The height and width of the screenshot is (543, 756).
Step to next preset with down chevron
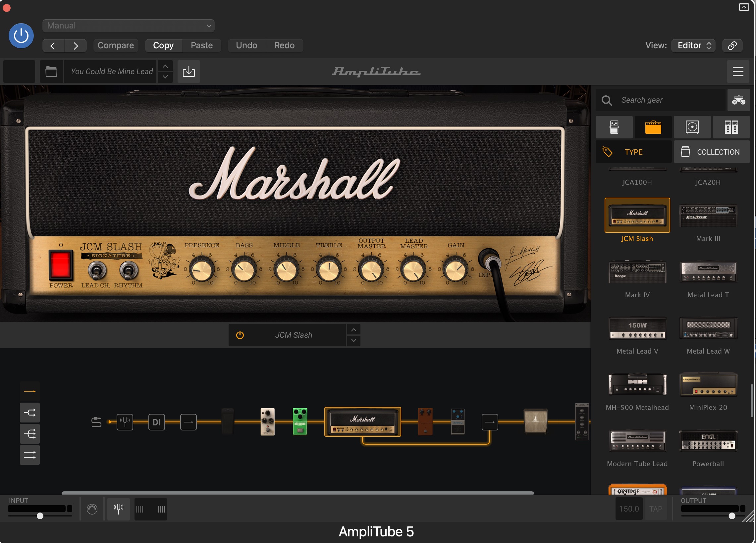point(165,77)
